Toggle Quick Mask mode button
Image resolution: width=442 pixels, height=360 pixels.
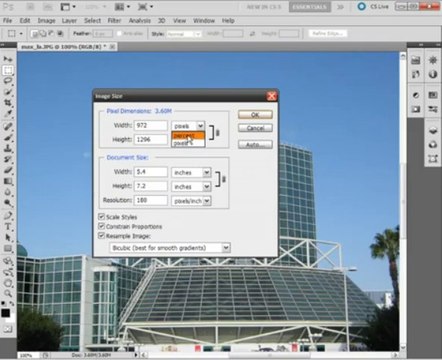8,329
